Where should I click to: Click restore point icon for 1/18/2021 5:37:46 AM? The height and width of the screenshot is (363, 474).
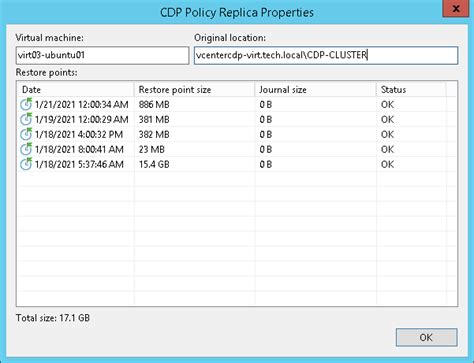pyautogui.click(x=26, y=164)
